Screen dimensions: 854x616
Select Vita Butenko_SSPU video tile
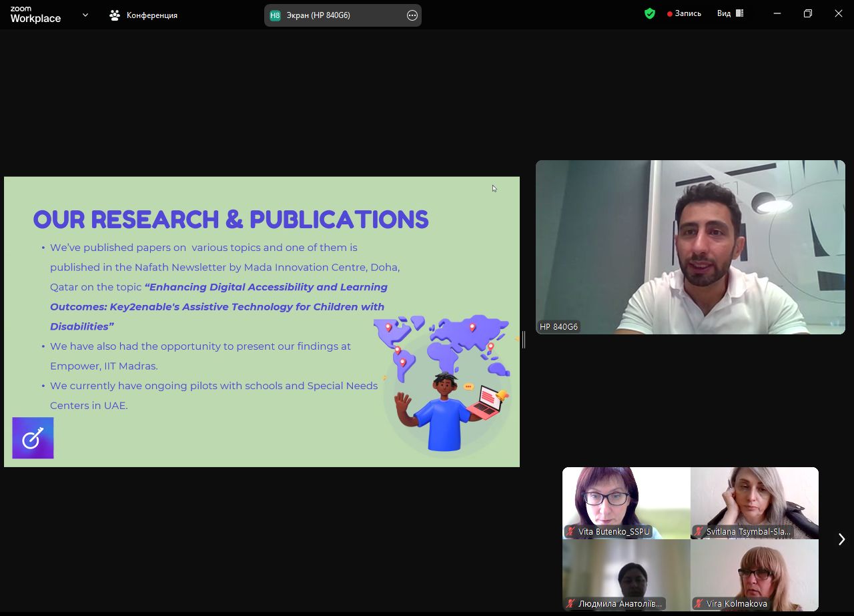[626, 503]
